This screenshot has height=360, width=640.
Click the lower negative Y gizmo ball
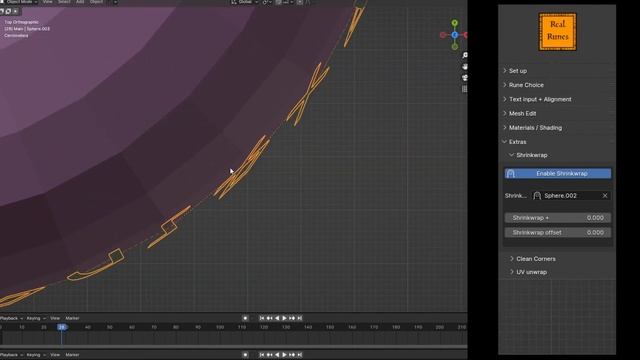pyautogui.click(x=455, y=47)
